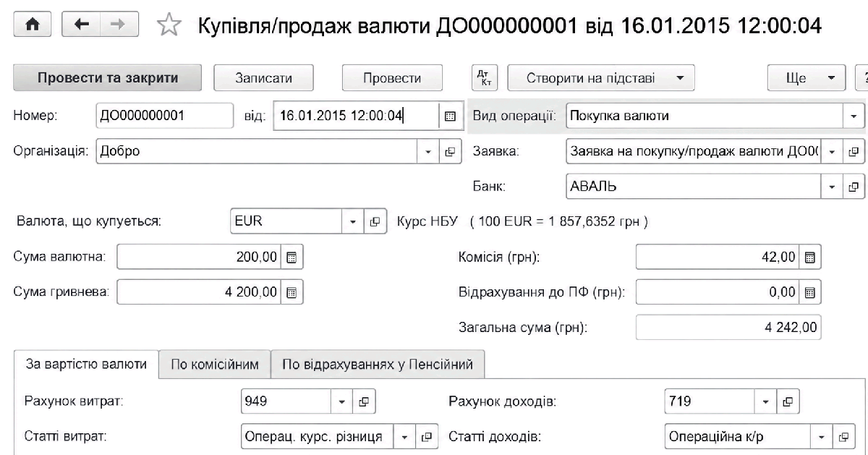Click the Записати button
The height and width of the screenshot is (455, 868).
point(263,77)
